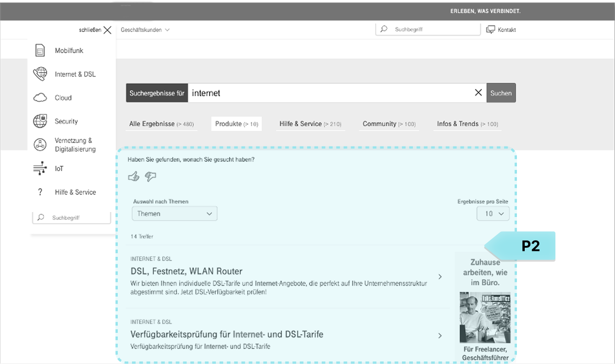This screenshot has width=615, height=364.
Task: Click the Zuhause arbeiten, wie im Büro banner text
Action: 485,272
